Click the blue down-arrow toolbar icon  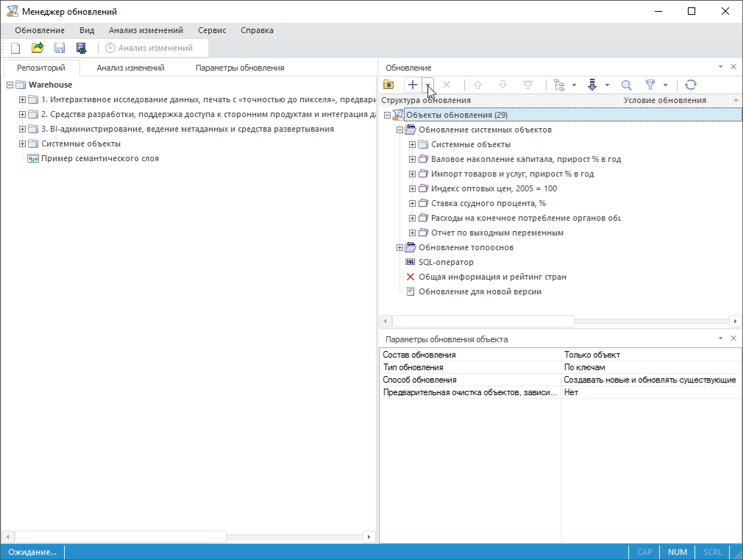[x=592, y=85]
